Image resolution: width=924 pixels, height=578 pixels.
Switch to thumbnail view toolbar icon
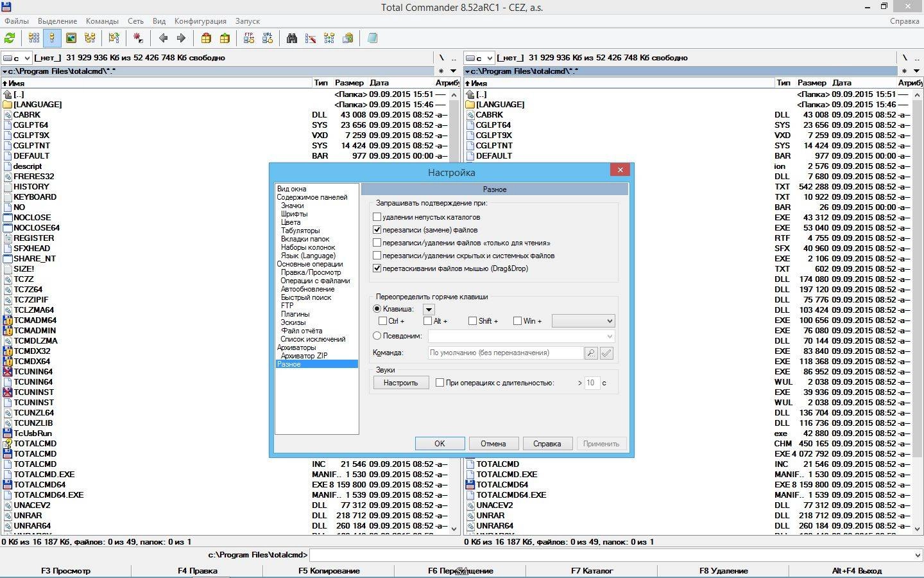[x=71, y=39]
